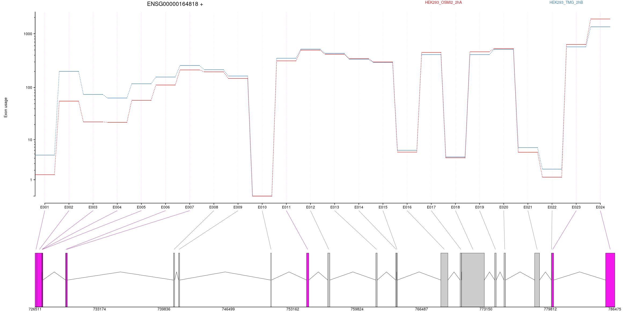Select exon label E012
This screenshot has height=322, width=644.
(310, 207)
